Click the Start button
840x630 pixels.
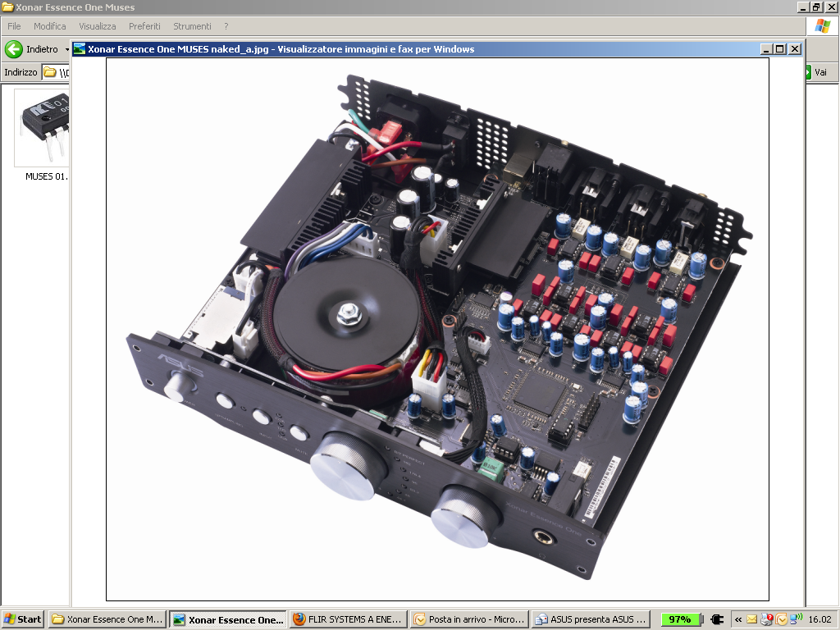tap(23, 619)
